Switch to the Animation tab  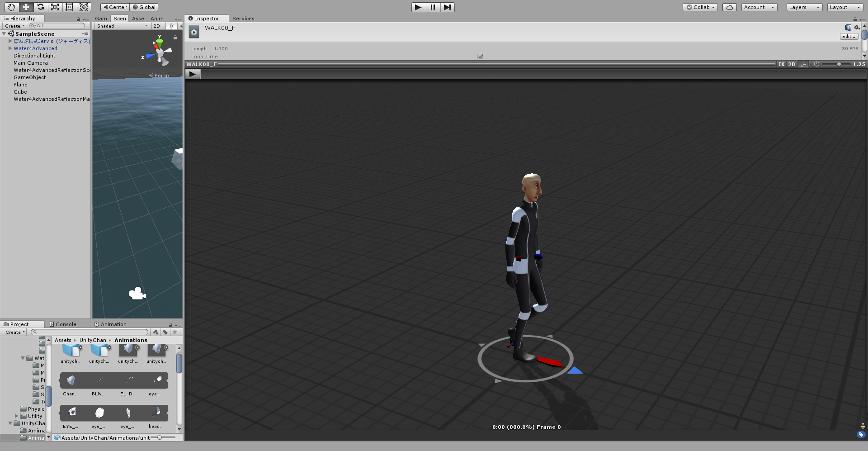(x=110, y=324)
